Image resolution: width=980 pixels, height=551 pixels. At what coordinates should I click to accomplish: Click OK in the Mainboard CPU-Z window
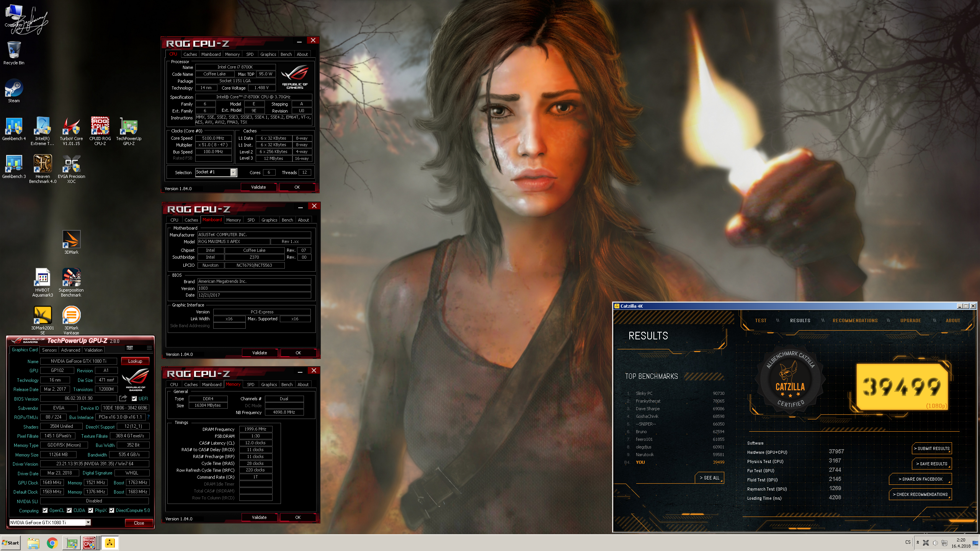pyautogui.click(x=298, y=353)
